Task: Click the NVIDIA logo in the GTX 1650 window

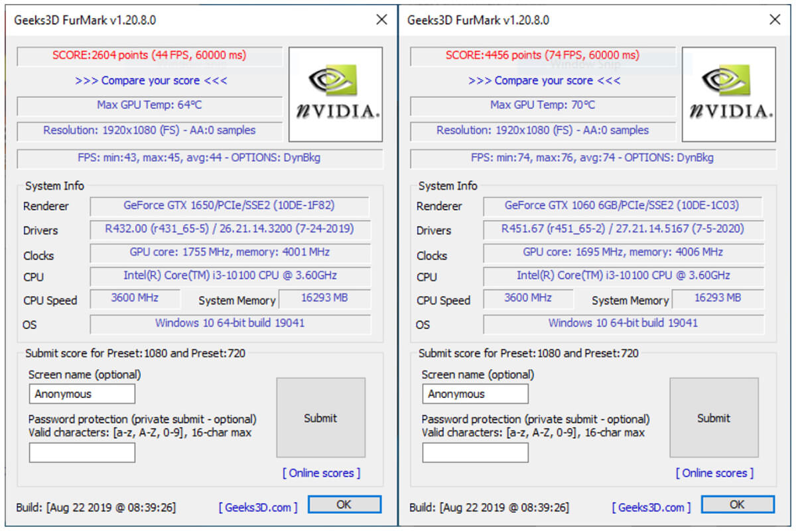Action: click(x=336, y=94)
